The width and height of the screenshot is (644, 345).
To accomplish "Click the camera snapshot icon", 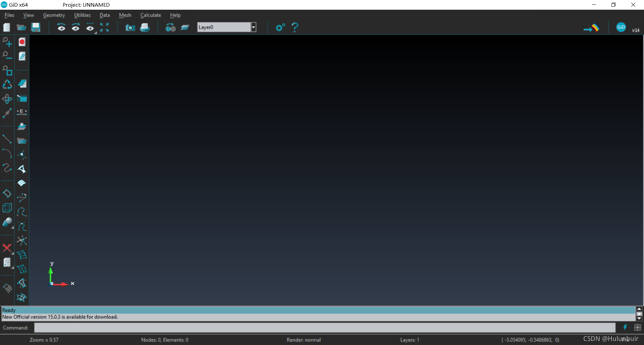I will (130, 27).
